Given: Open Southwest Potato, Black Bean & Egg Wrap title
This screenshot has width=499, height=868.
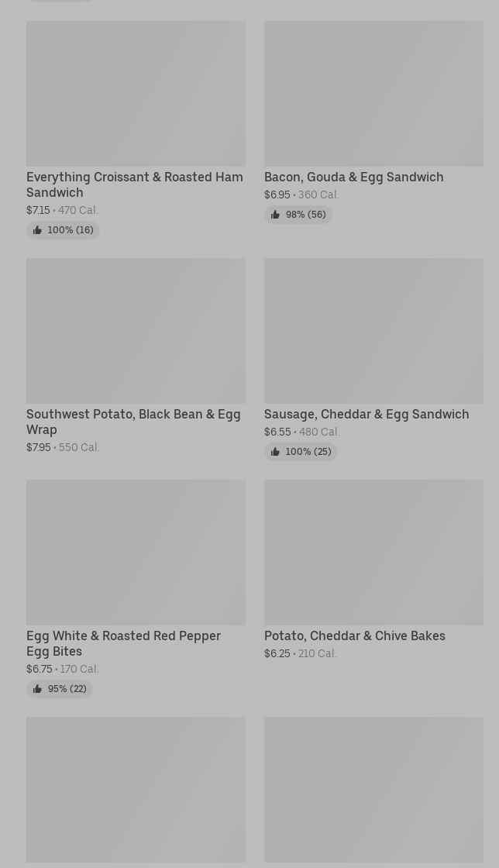Looking at the screenshot, I should [x=132, y=422].
